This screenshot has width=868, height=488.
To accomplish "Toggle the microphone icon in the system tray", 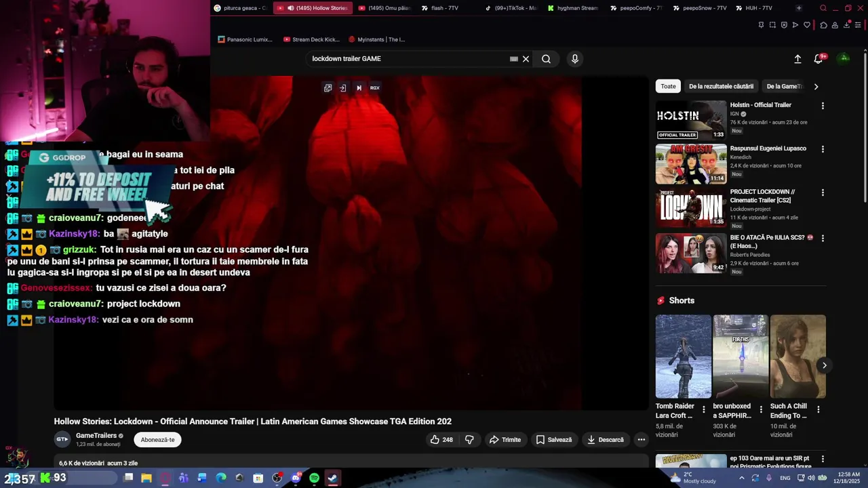I will pyautogui.click(x=769, y=478).
